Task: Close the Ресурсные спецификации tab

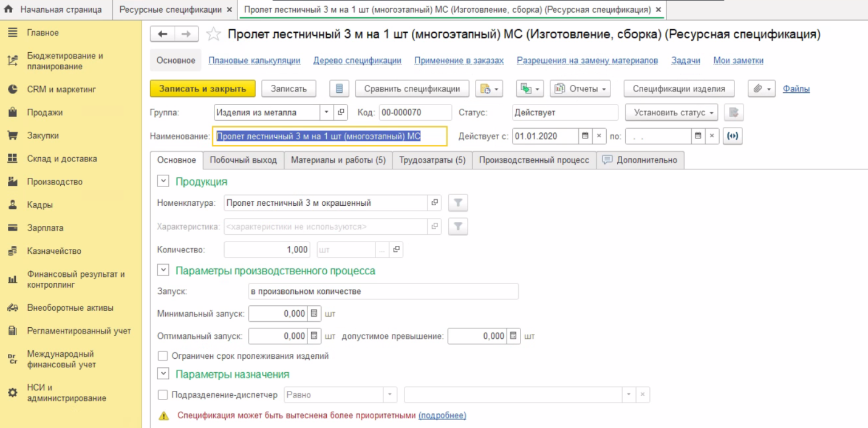Action: [x=229, y=10]
